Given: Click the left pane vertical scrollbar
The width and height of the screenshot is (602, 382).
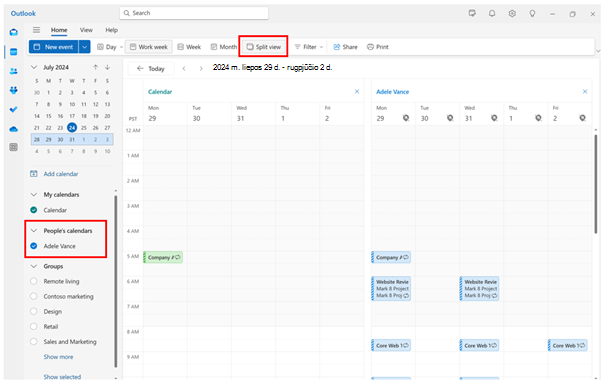Looking at the screenshot, I should click(x=116, y=281).
